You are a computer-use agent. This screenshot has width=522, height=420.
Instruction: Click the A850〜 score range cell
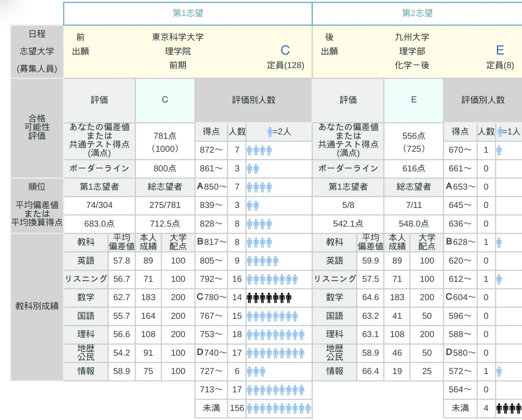click(211, 187)
